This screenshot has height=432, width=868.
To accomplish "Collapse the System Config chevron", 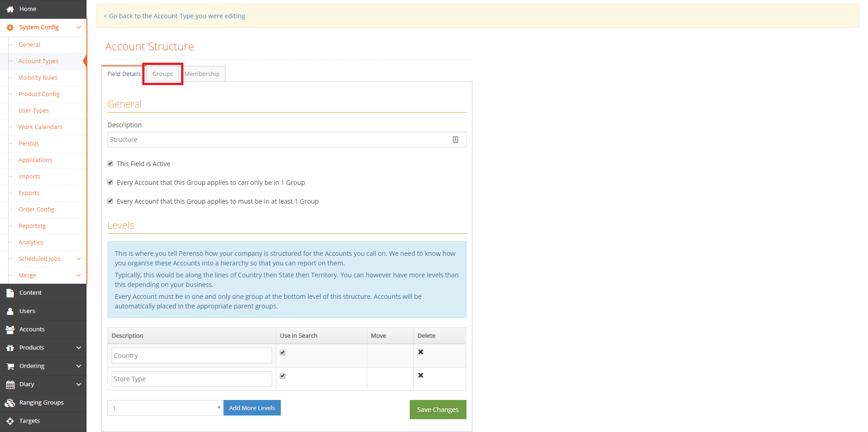I will point(79,27).
